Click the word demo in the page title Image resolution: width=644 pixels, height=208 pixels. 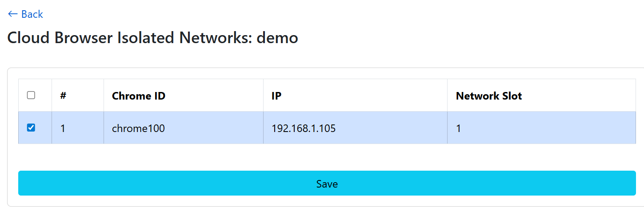pos(277,38)
